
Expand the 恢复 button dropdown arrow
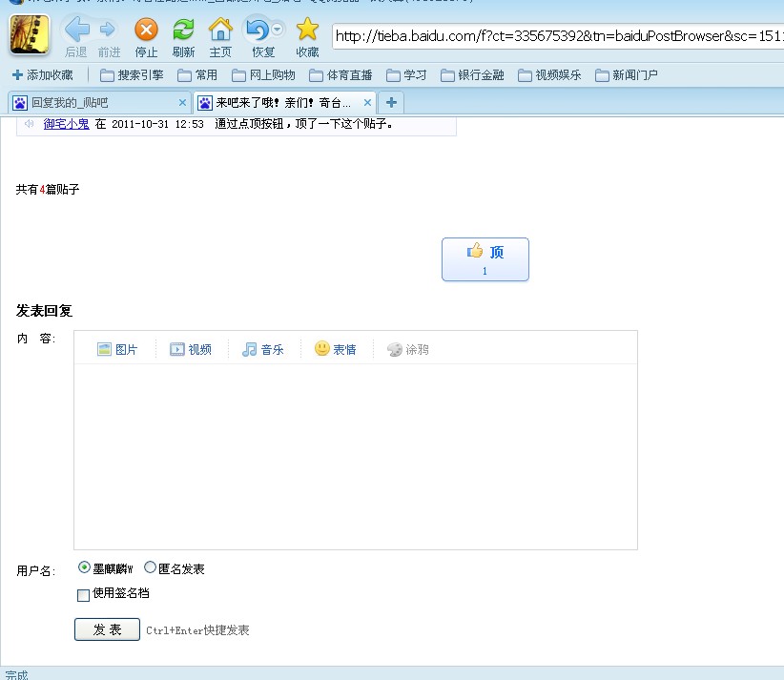click(x=277, y=29)
